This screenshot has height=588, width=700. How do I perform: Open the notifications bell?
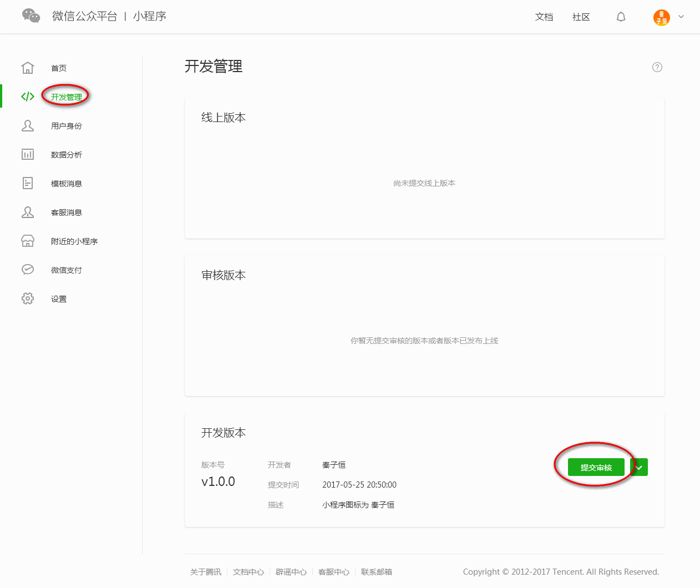coord(621,17)
